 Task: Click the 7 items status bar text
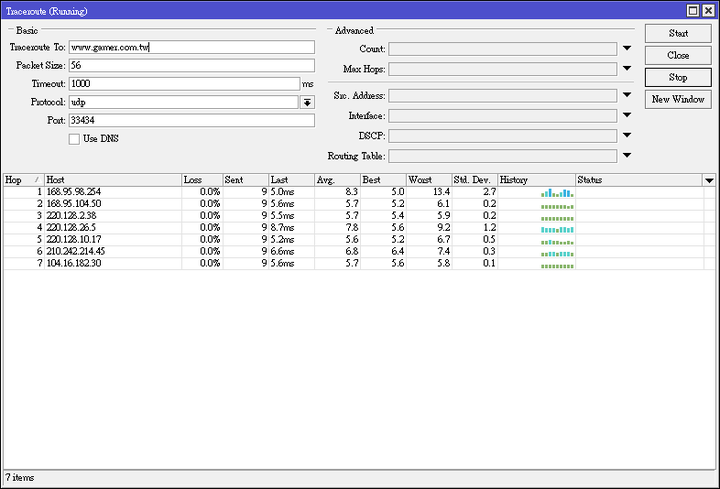[20, 478]
